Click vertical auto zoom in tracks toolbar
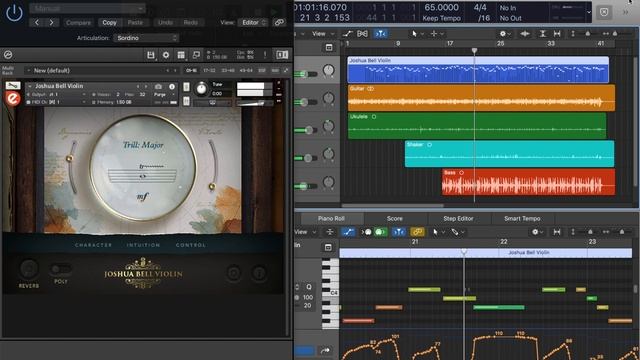Screen dimensions: 640x360 pyautogui.click(x=542, y=34)
